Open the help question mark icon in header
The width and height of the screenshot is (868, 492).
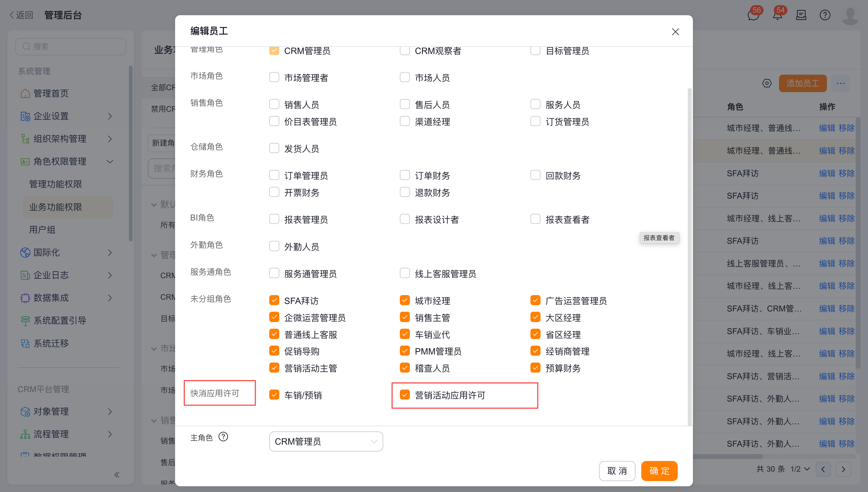(825, 15)
